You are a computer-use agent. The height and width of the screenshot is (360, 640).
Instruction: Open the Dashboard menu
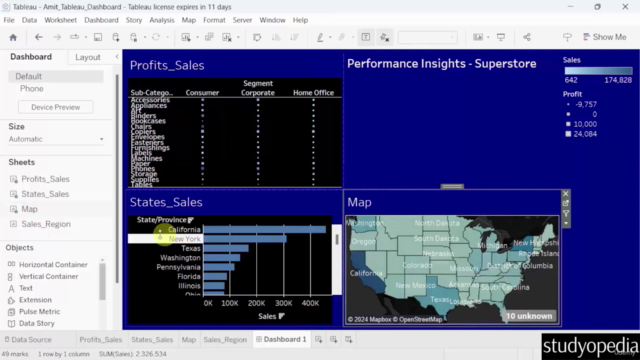coord(101,20)
